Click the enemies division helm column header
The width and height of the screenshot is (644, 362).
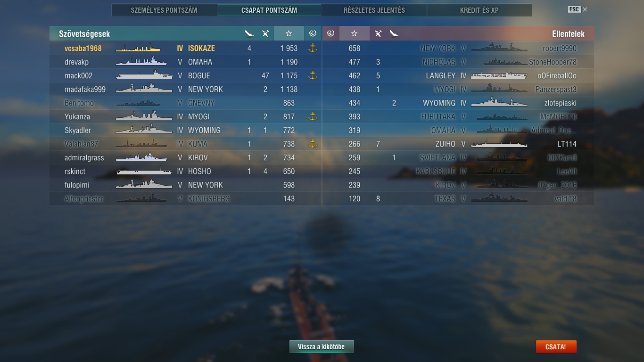pyautogui.click(x=330, y=33)
